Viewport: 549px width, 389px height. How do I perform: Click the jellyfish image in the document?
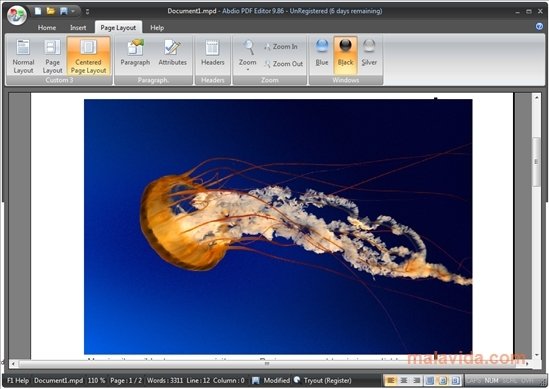click(278, 227)
